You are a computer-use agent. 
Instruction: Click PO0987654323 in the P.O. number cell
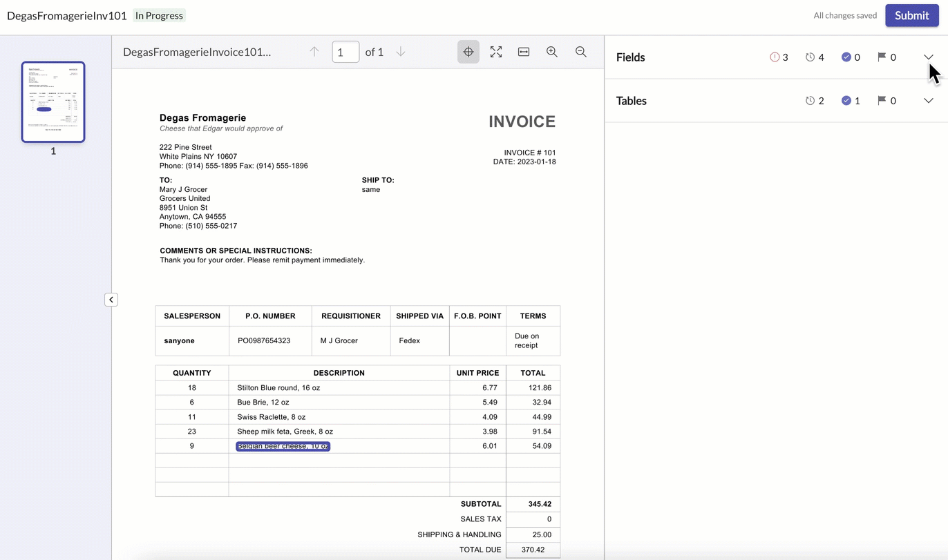pos(264,340)
